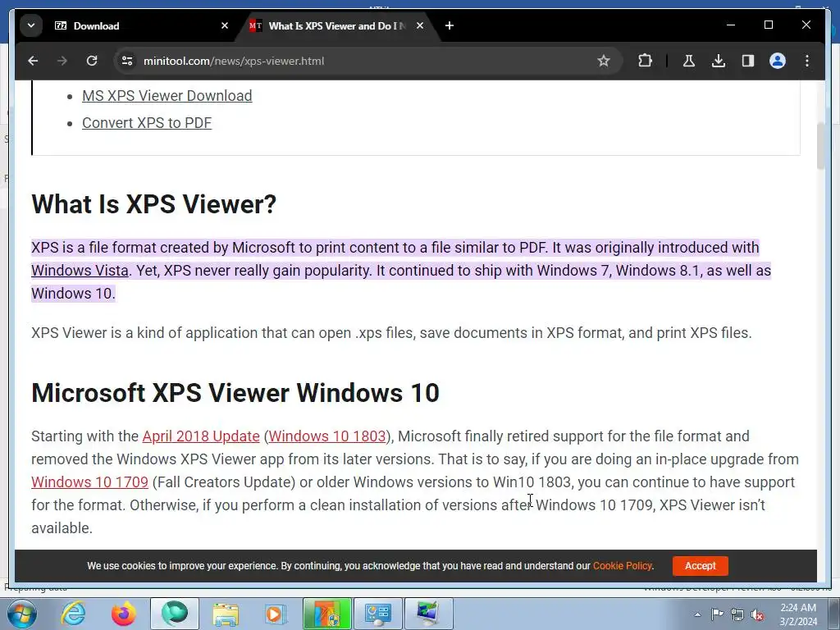Read the Cookie Policy
The height and width of the screenshot is (630, 840).
point(622,566)
